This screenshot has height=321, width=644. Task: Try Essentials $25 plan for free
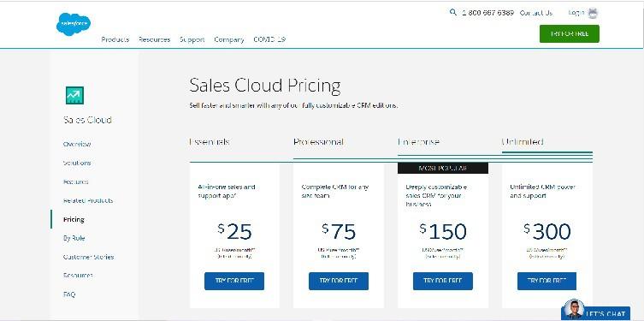(x=234, y=281)
